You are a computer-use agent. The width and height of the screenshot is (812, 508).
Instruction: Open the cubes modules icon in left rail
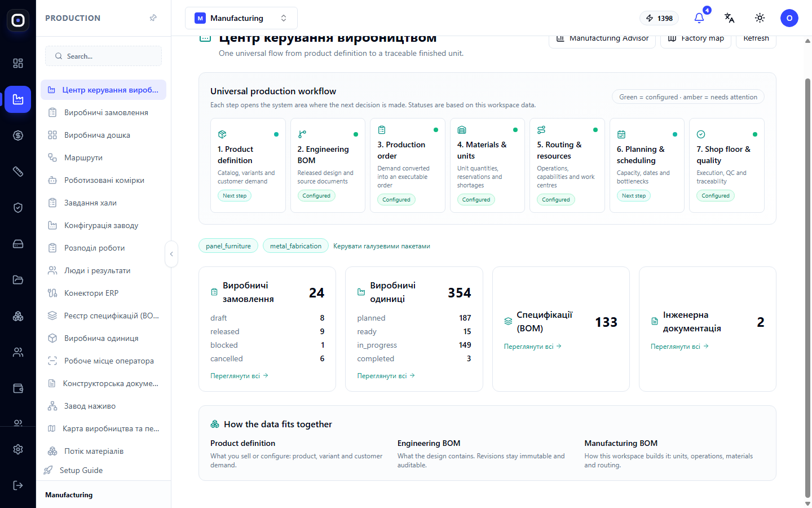[18, 316]
